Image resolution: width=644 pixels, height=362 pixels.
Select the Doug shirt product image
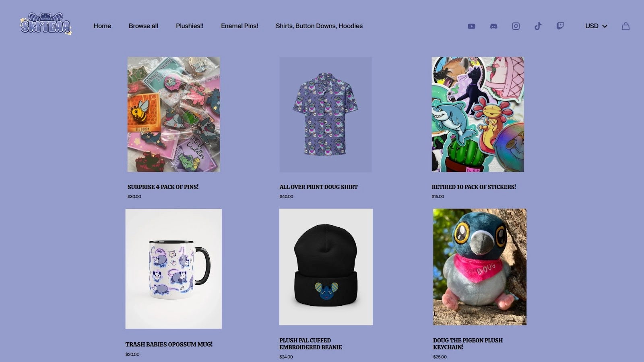click(326, 114)
